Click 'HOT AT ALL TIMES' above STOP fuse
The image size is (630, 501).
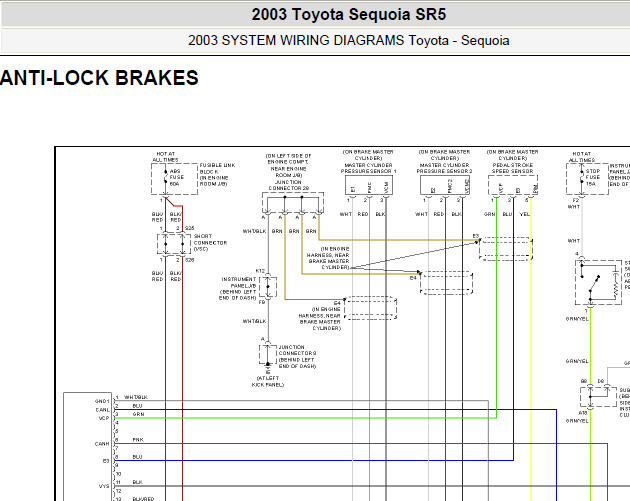581,157
